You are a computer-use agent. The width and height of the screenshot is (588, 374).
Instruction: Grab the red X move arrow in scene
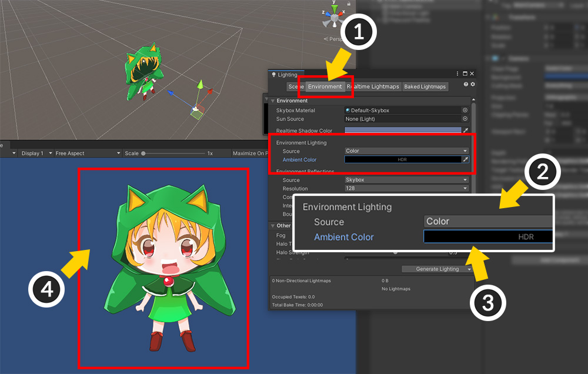pyautogui.click(x=210, y=92)
